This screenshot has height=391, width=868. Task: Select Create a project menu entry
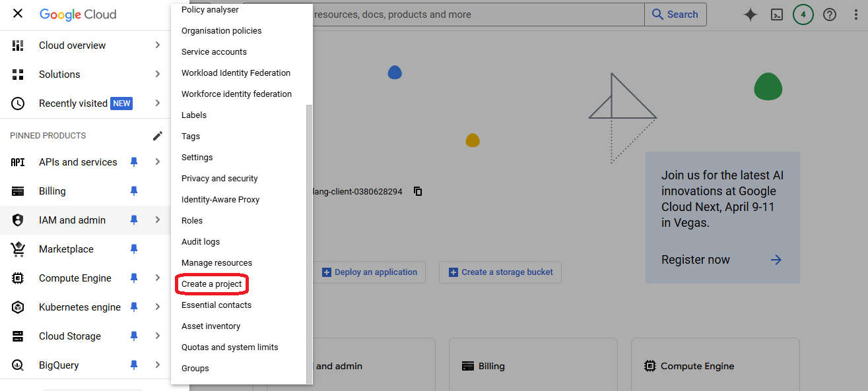pos(212,284)
